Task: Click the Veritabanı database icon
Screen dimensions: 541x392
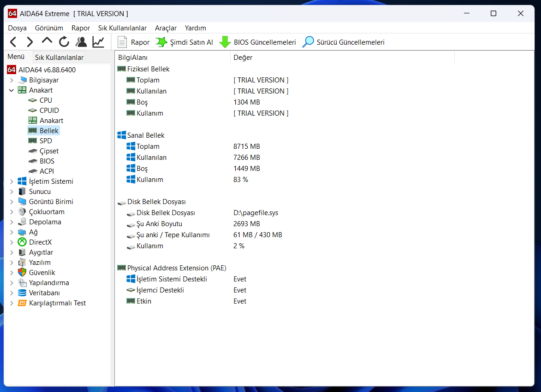Action: 22,293
